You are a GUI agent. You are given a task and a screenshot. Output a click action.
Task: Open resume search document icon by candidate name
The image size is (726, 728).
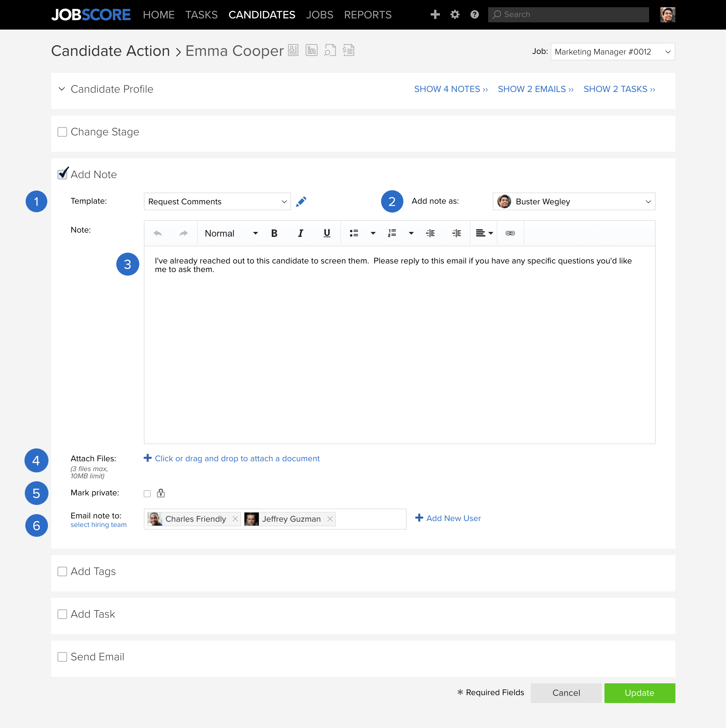(330, 50)
